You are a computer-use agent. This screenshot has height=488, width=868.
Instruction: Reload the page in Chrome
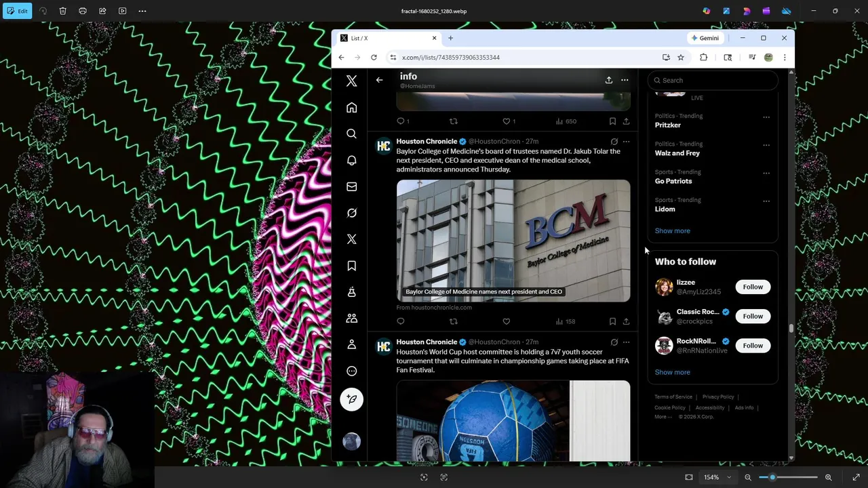[x=374, y=58]
